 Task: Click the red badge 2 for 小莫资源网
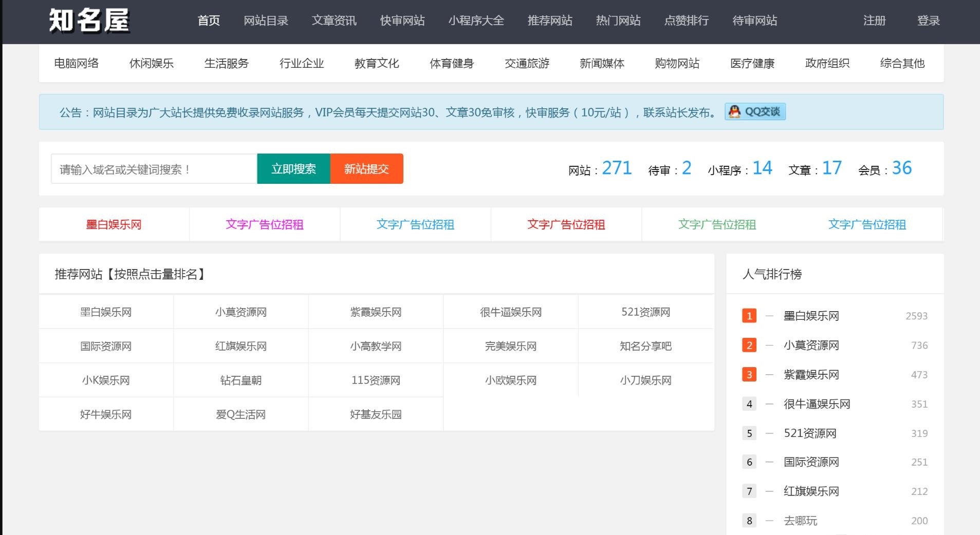pos(749,345)
